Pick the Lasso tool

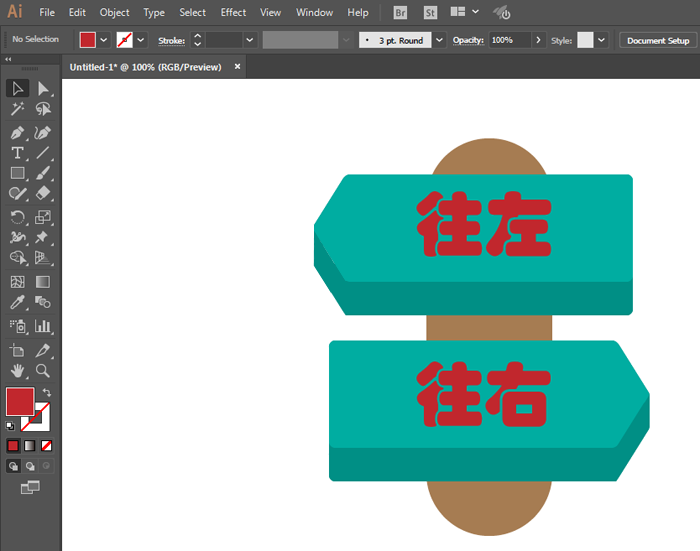coord(43,109)
